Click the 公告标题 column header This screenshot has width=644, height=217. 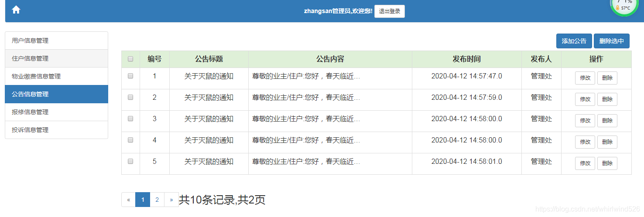[209, 59]
